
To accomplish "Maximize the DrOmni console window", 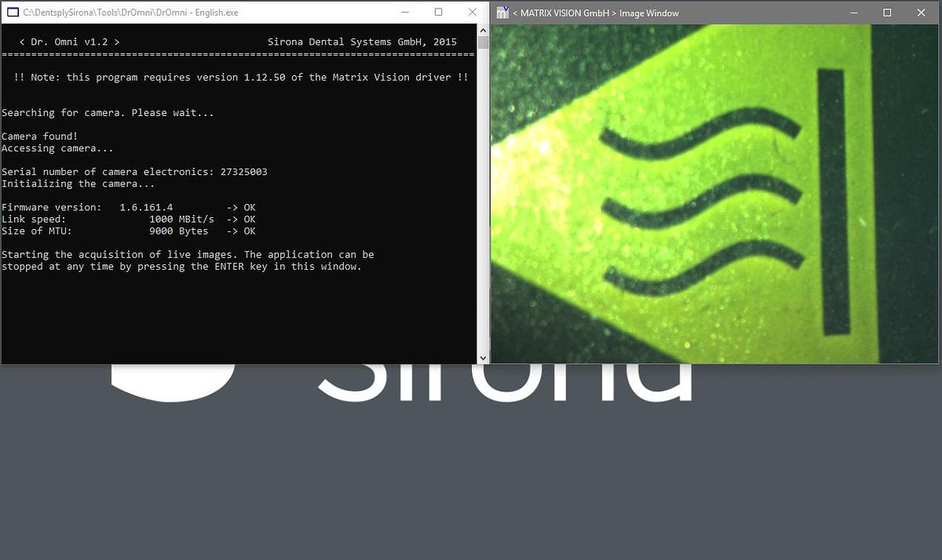I will tap(438, 13).
